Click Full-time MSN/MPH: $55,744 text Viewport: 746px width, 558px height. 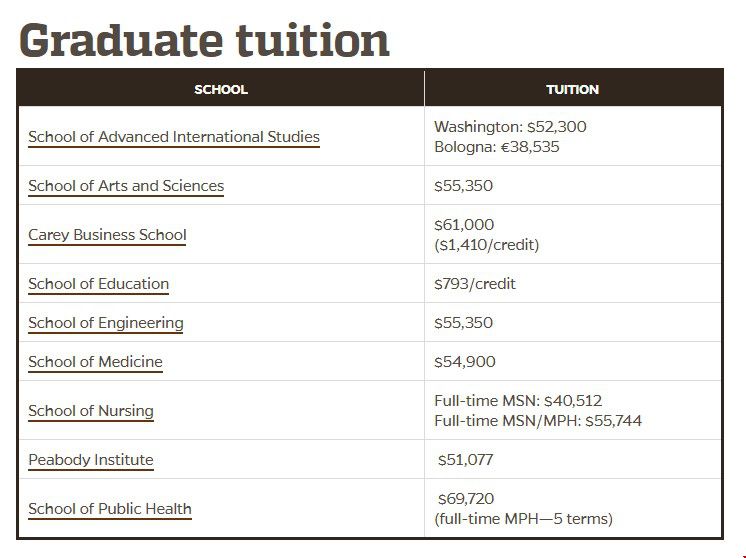538,421
